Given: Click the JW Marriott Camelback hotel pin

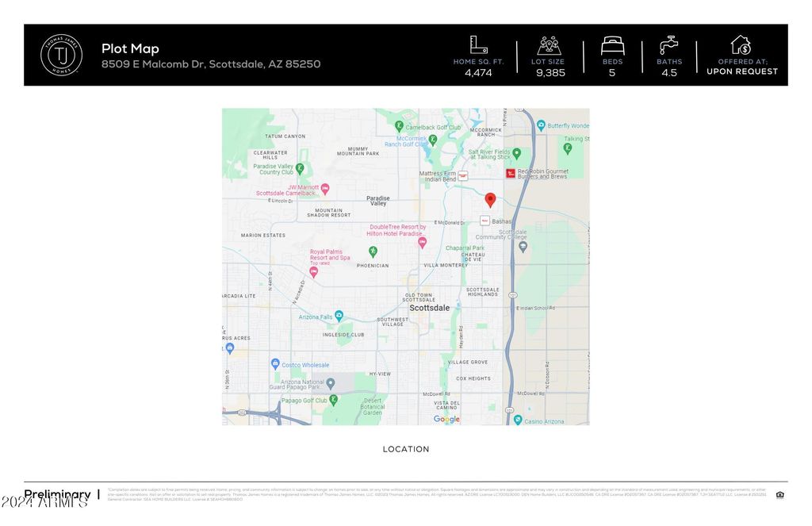Looking at the screenshot, I should (325, 189).
